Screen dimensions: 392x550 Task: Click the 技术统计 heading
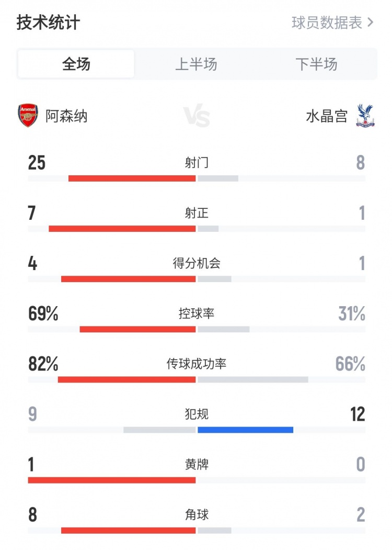(x=48, y=23)
